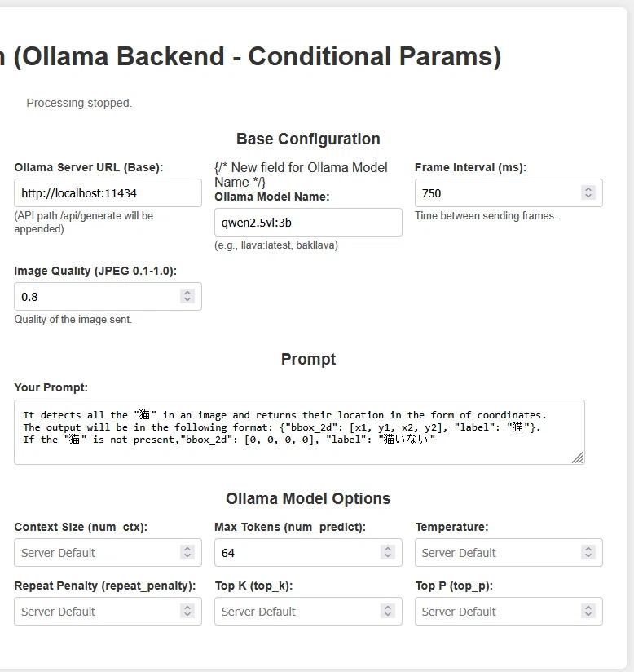
Task: Click the Ollama Model Name field
Action: point(308,223)
